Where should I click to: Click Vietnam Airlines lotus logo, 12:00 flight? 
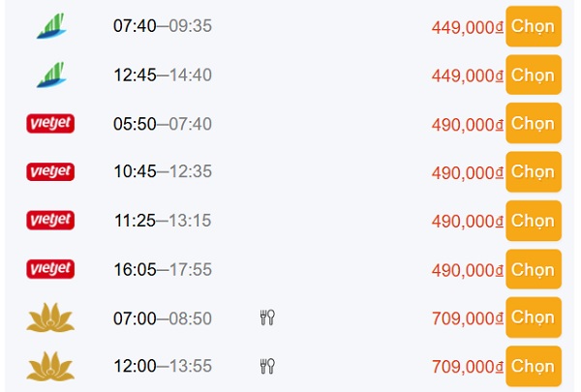click(x=50, y=365)
